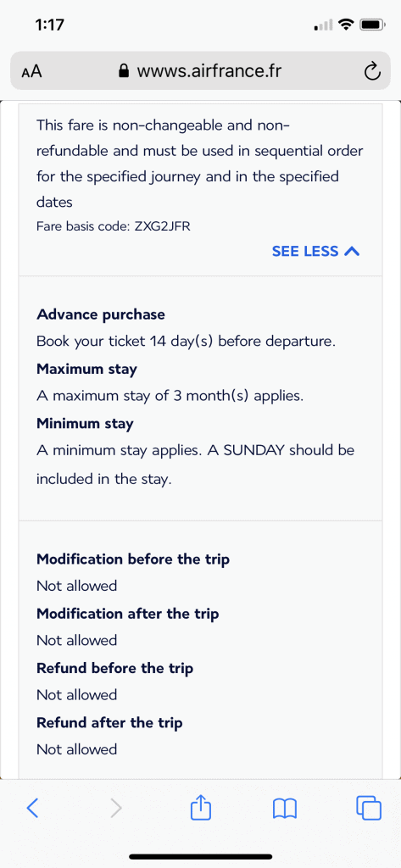Tap the Safari reload page icon
This screenshot has height=868, width=401.
click(371, 71)
